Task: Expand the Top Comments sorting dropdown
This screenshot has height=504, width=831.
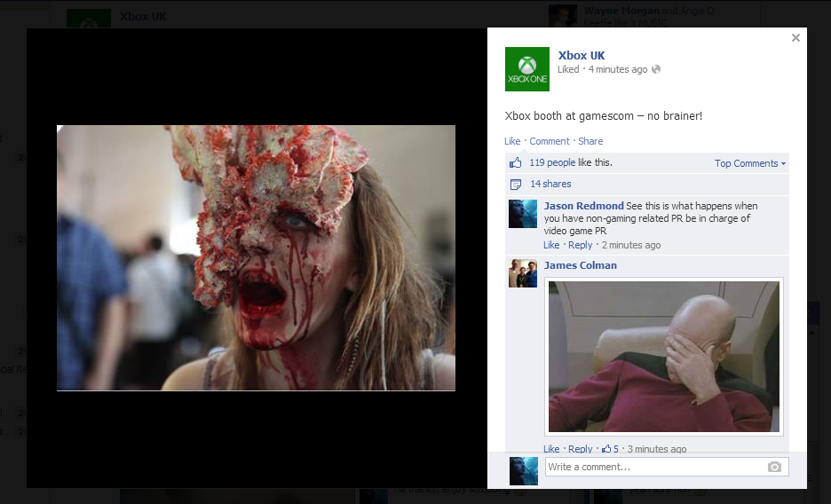Action: pyautogui.click(x=749, y=163)
